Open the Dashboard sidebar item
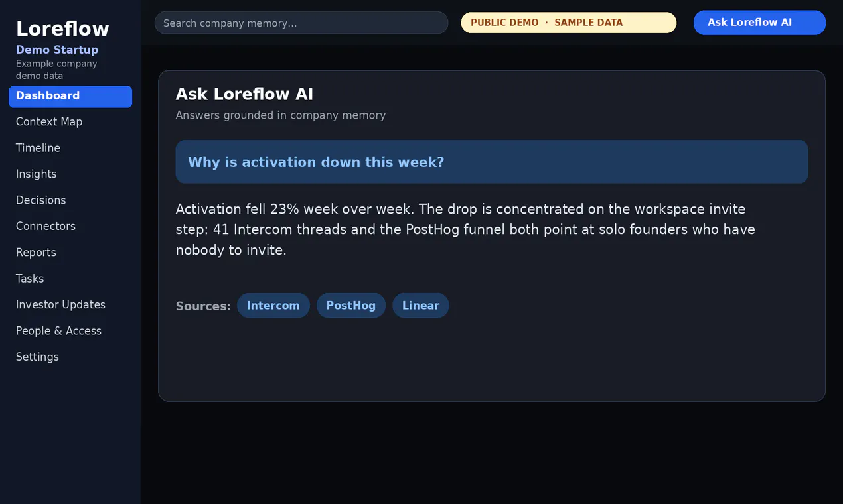This screenshot has height=504, width=843. [x=70, y=96]
